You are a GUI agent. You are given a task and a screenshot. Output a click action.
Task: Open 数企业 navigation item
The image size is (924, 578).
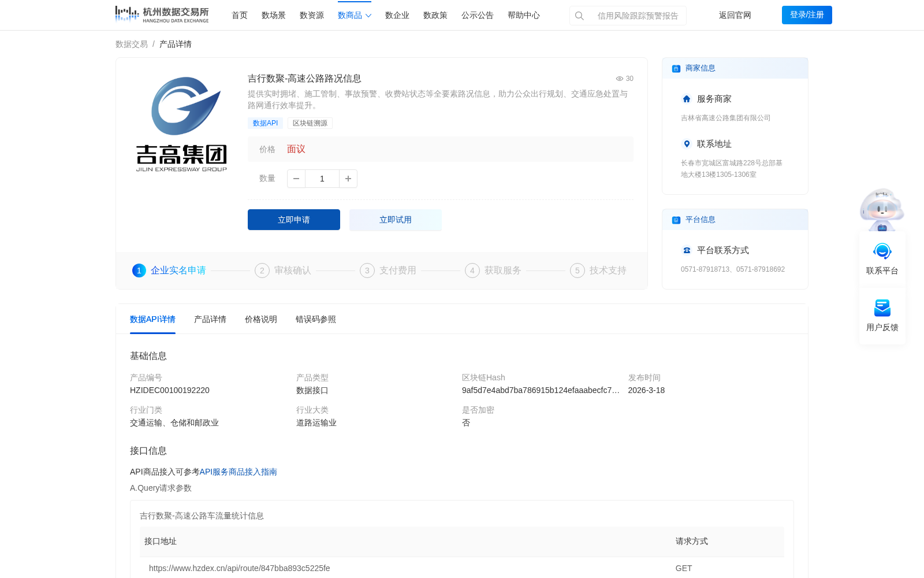[x=397, y=16]
